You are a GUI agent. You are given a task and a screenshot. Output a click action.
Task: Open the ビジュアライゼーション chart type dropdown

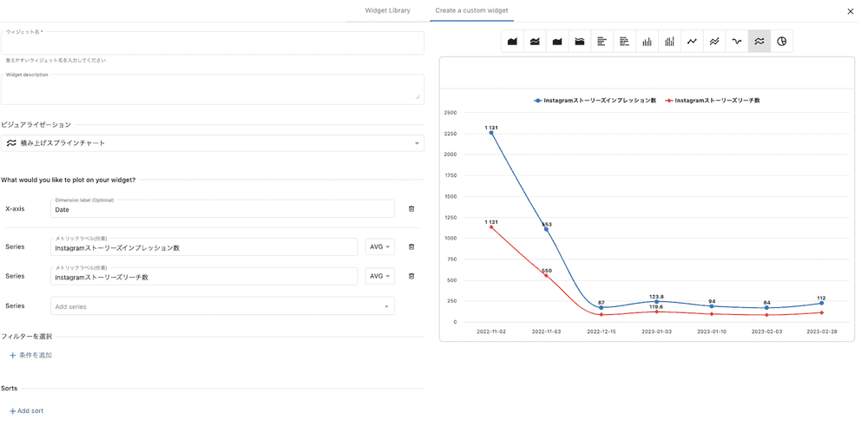click(x=213, y=143)
